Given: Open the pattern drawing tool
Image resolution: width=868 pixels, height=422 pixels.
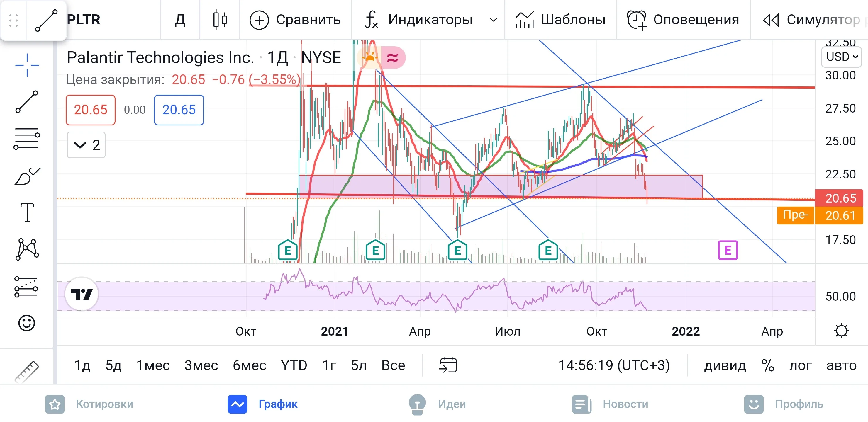Looking at the screenshot, I should point(27,249).
